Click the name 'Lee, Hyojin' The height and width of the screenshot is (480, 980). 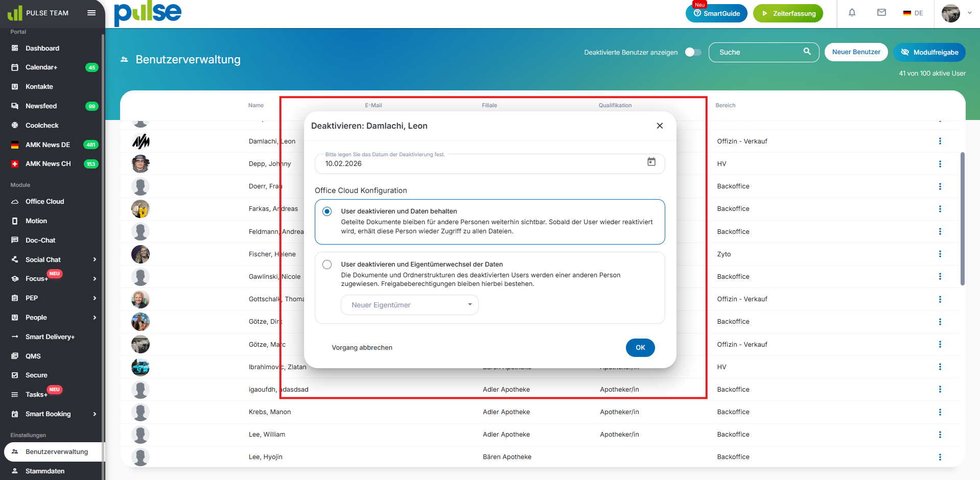[x=266, y=457]
